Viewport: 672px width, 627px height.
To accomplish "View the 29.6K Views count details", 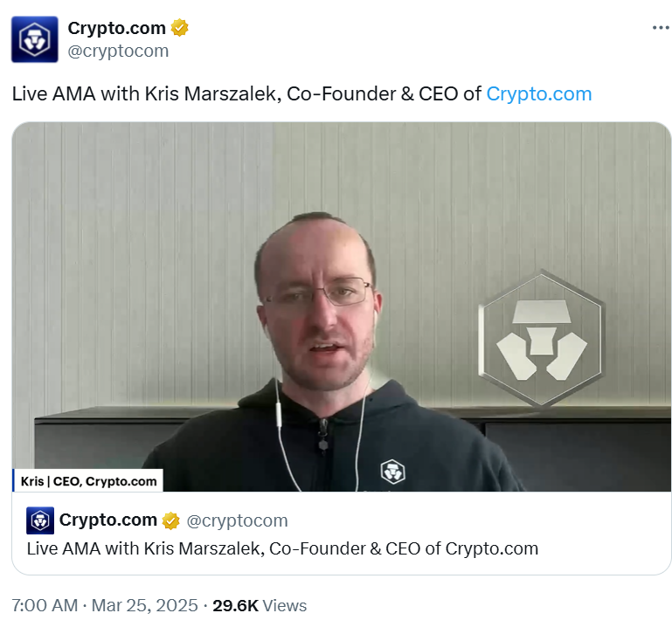I will coord(260,605).
